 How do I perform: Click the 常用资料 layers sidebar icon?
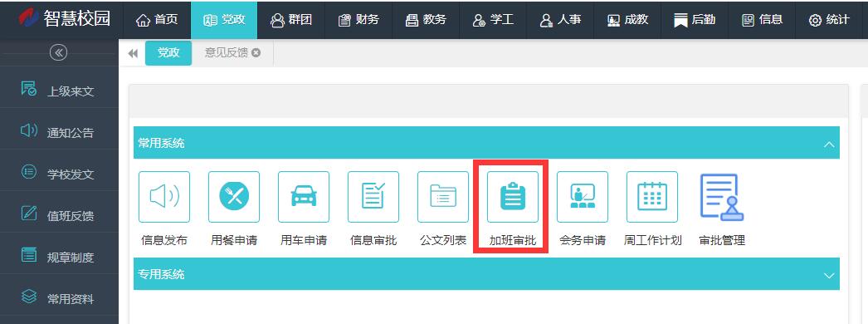(29, 297)
